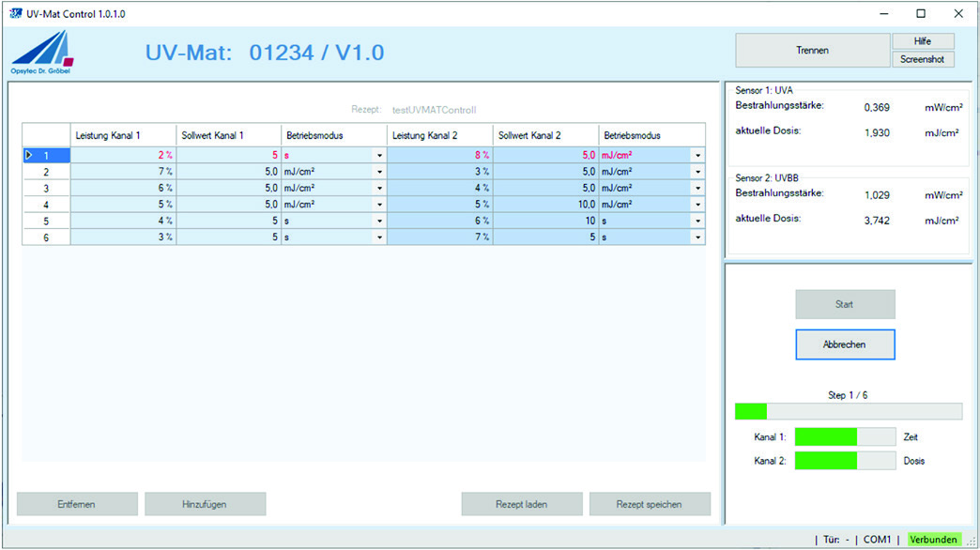Remove a step using Entfernen
Screen dimensions: 980x550
point(77,504)
